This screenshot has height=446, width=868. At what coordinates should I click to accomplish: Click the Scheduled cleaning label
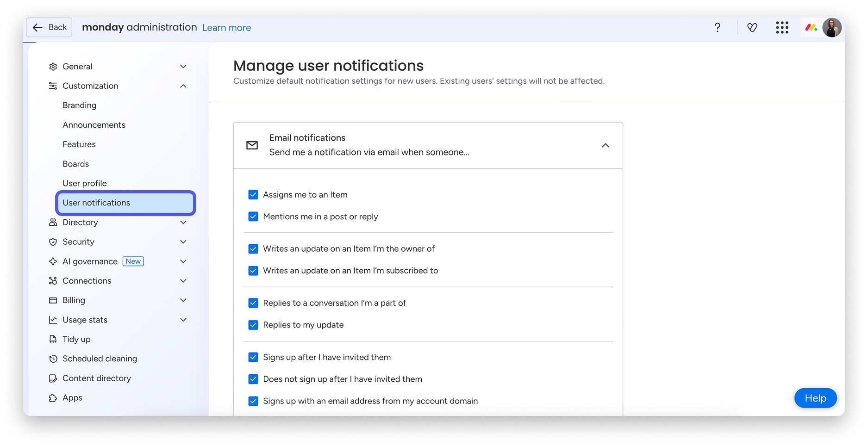[x=100, y=359]
